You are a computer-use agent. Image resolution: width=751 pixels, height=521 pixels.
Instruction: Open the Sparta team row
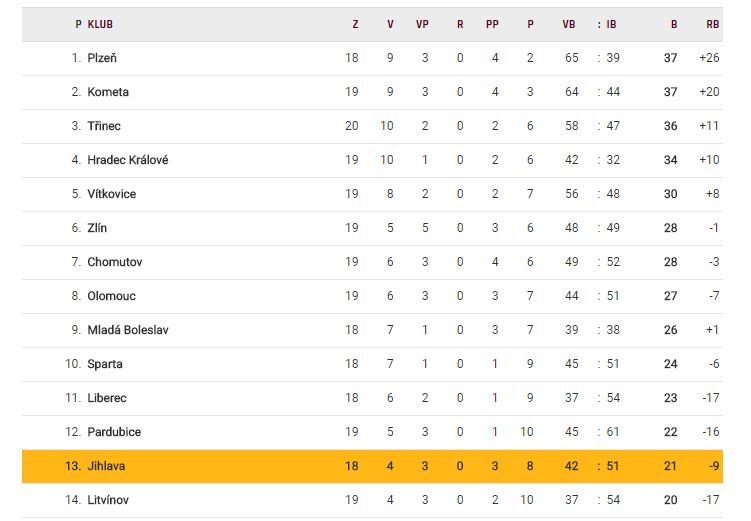coord(105,364)
